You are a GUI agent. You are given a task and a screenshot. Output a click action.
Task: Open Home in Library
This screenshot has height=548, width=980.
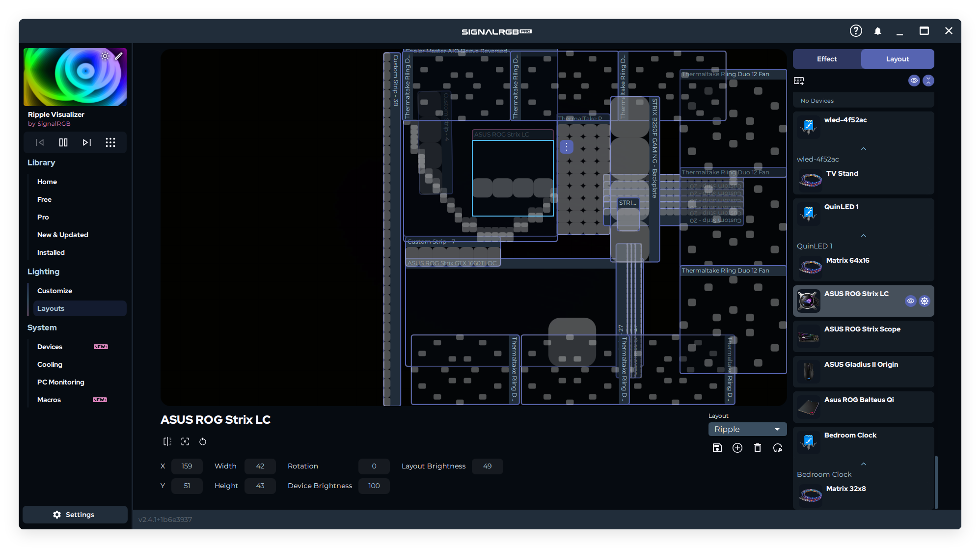point(47,182)
